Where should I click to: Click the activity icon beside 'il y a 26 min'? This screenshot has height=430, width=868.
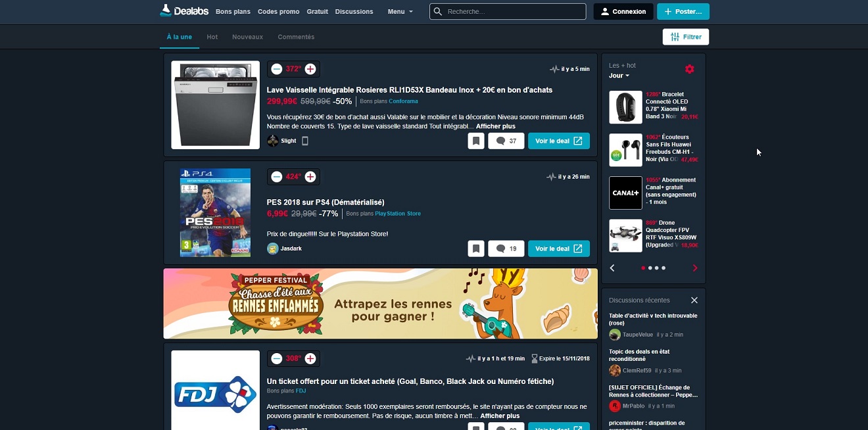tap(551, 177)
